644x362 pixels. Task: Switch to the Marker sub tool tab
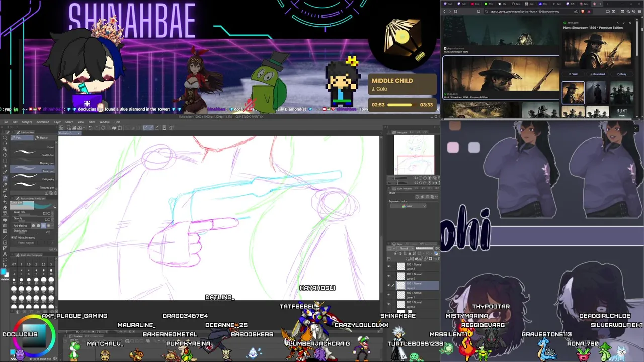(45, 138)
